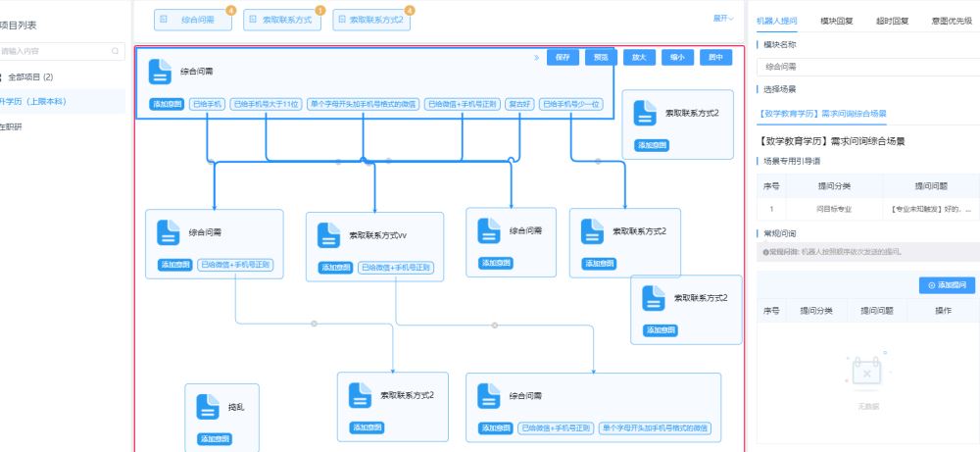
Task: Zoom in with the 放大 button
Action: pyautogui.click(x=639, y=58)
